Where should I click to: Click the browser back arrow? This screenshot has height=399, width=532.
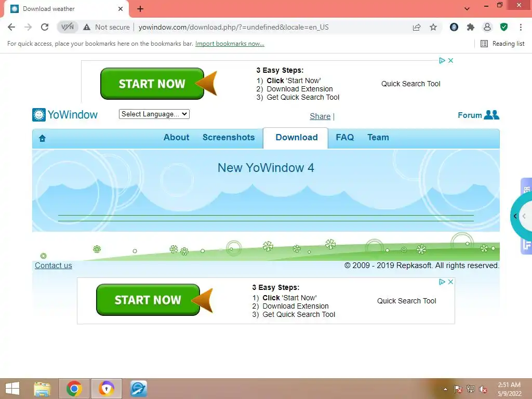11,27
